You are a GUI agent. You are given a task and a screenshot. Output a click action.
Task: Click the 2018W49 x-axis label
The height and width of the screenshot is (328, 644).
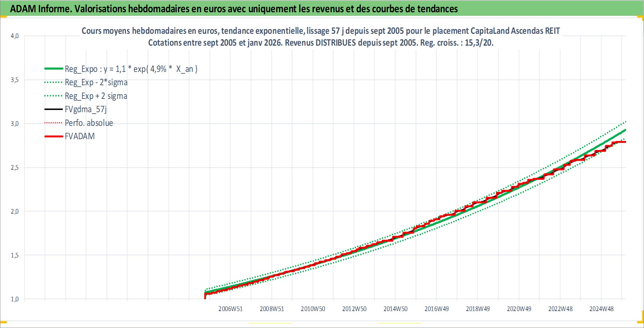478,309
